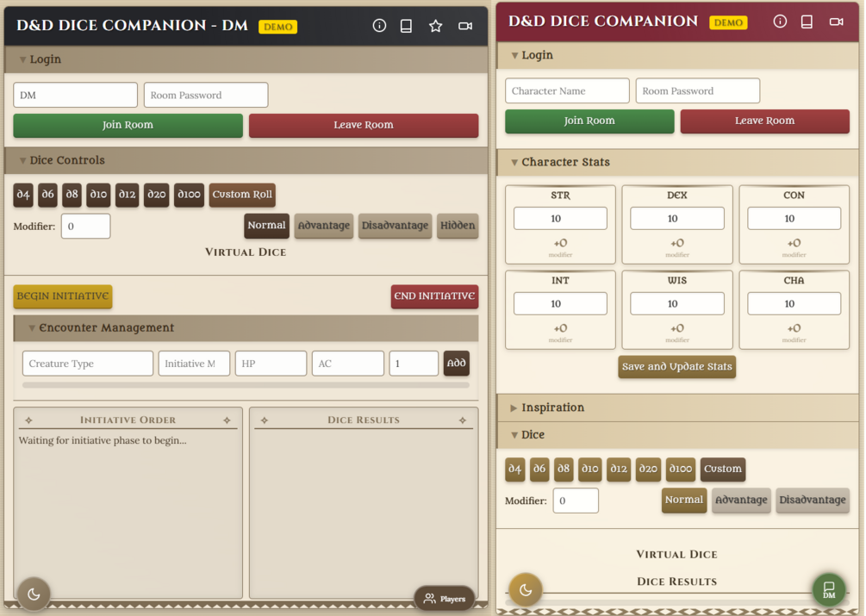Collapse the player Dice section
The width and height of the screenshot is (866, 616).
(x=677, y=435)
